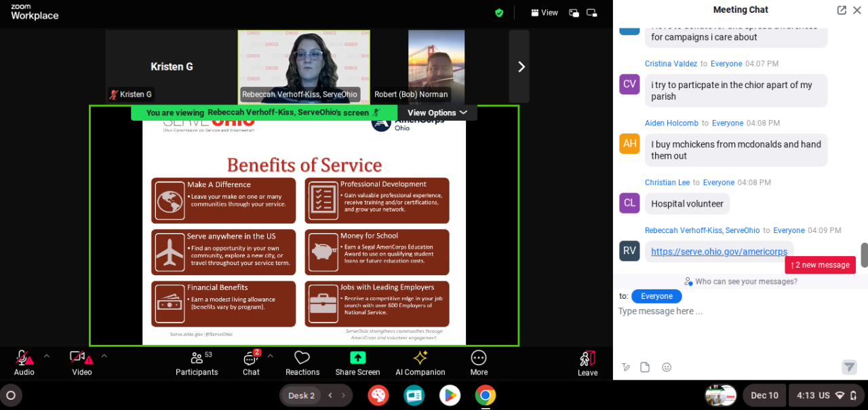Open the AI Companion

coord(420,363)
